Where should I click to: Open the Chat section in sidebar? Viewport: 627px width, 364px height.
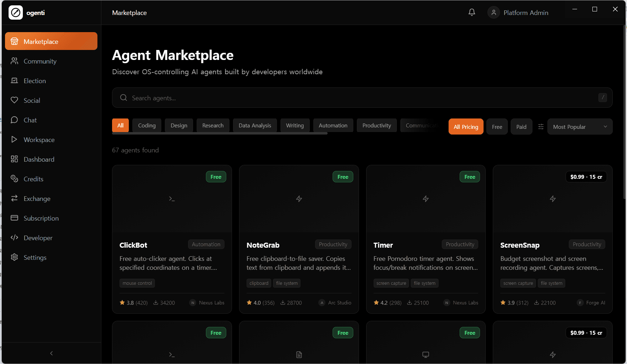pyautogui.click(x=30, y=120)
